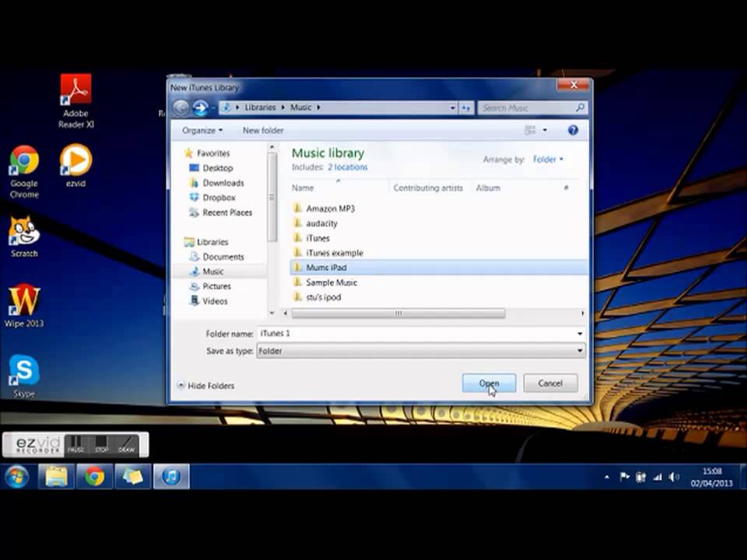
Task: Select the Mums iPad folder
Action: point(439,268)
